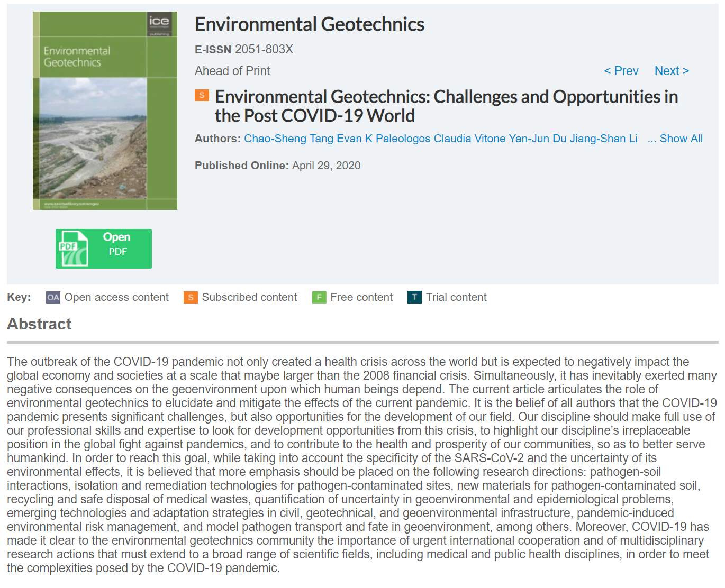725x588 pixels.
Task: Click the ICE logo on journal cover
Action: (159, 22)
